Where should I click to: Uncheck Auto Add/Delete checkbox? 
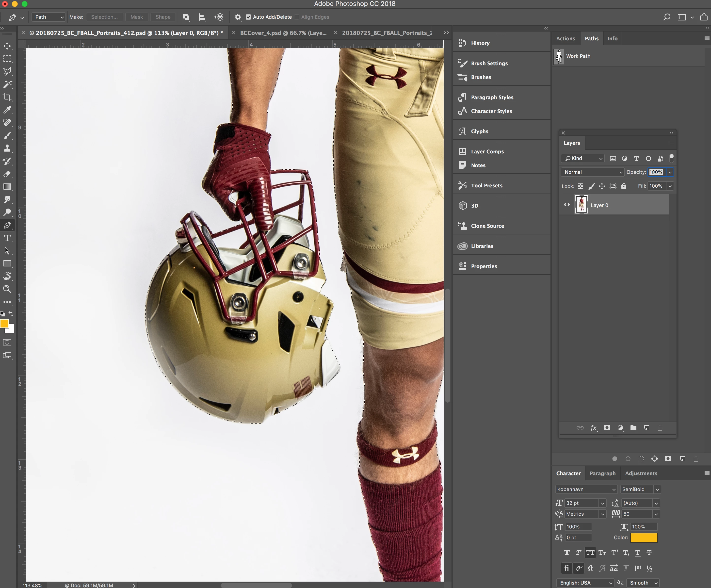[248, 17]
